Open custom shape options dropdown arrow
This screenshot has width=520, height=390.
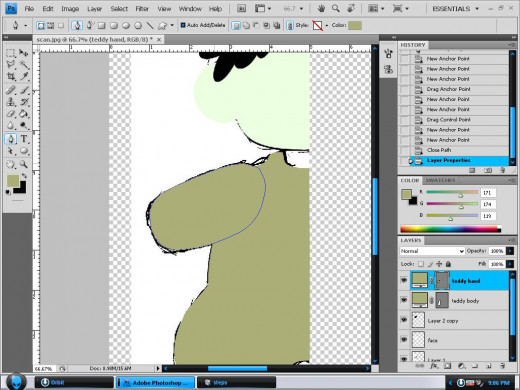click(x=172, y=25)
